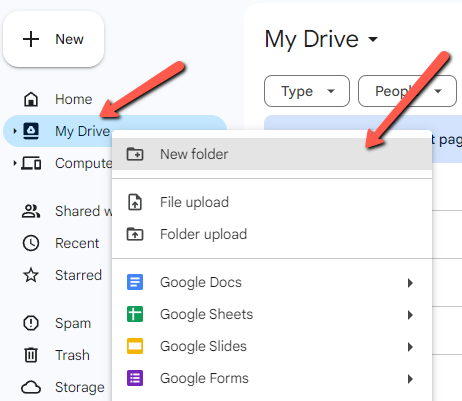The image size is (462, 401).
Task: Click the Folder upload icon
Action: pos(135,234)
